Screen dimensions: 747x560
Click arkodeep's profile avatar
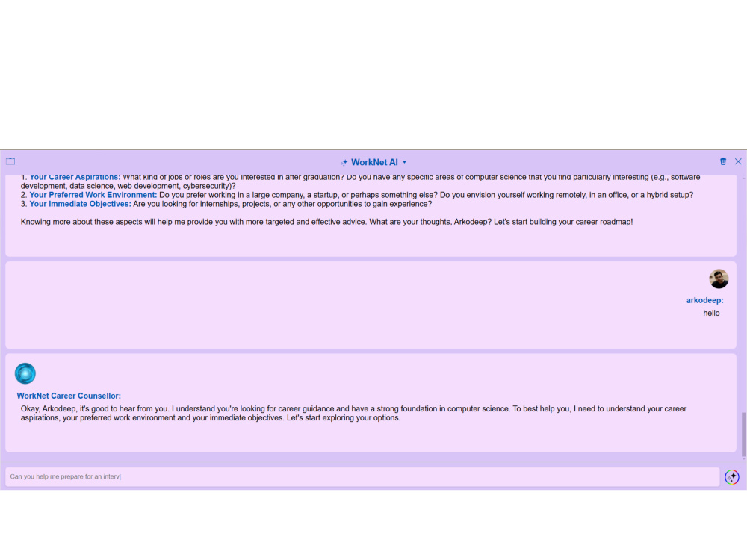click(719, 279)
